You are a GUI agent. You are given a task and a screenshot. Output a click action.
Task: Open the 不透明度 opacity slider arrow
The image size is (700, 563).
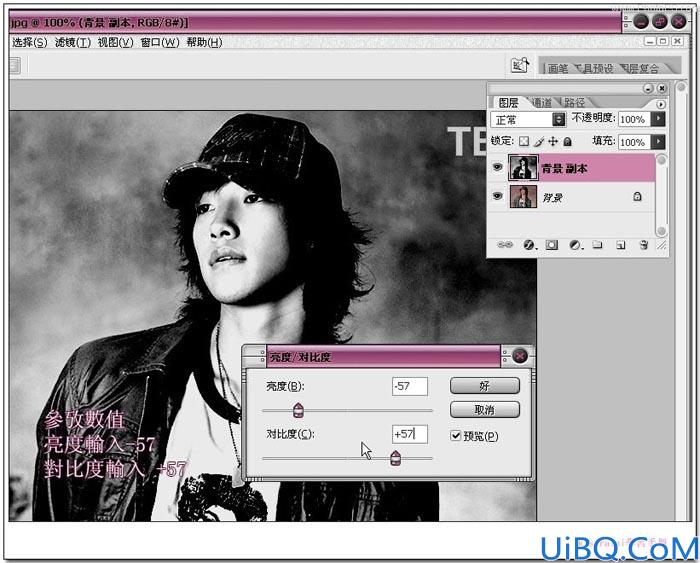658,119
